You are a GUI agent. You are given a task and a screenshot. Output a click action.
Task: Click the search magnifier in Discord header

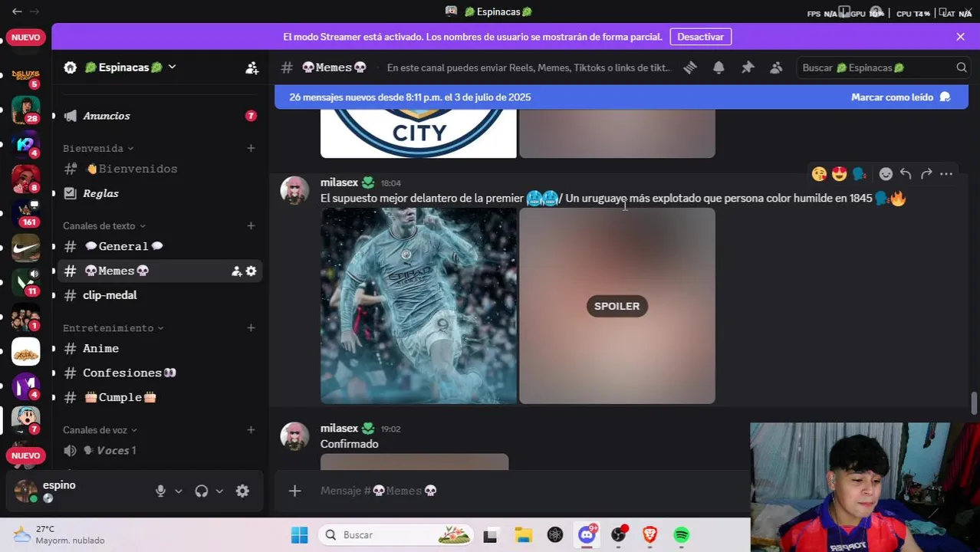(x=962, y=67)
